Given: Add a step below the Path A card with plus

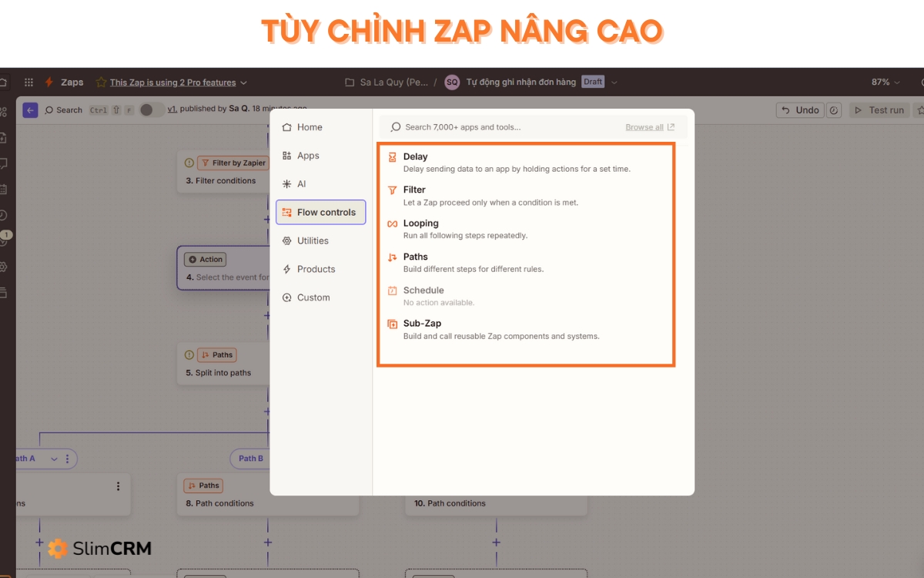Looking at the screenshot, I should point(39,543).
